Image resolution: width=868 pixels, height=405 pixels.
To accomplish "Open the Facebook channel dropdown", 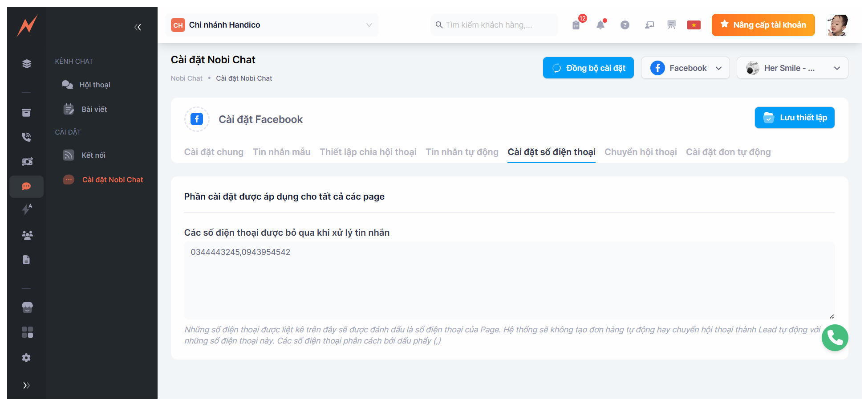I will (x=685, y=68).
